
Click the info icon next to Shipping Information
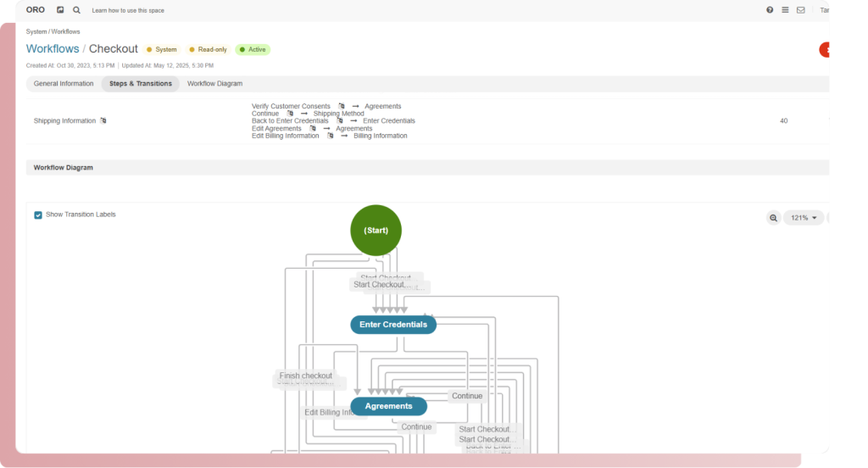click(103, 121)
